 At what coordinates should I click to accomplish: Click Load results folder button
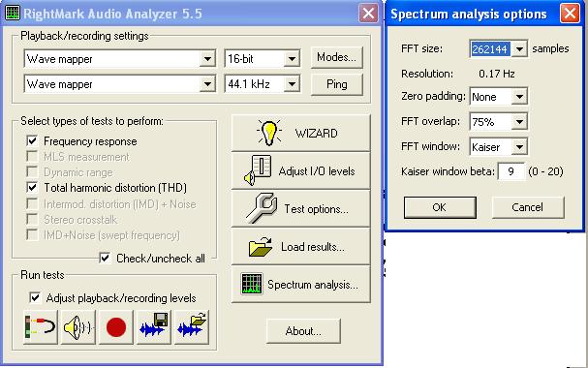[300, 247]
